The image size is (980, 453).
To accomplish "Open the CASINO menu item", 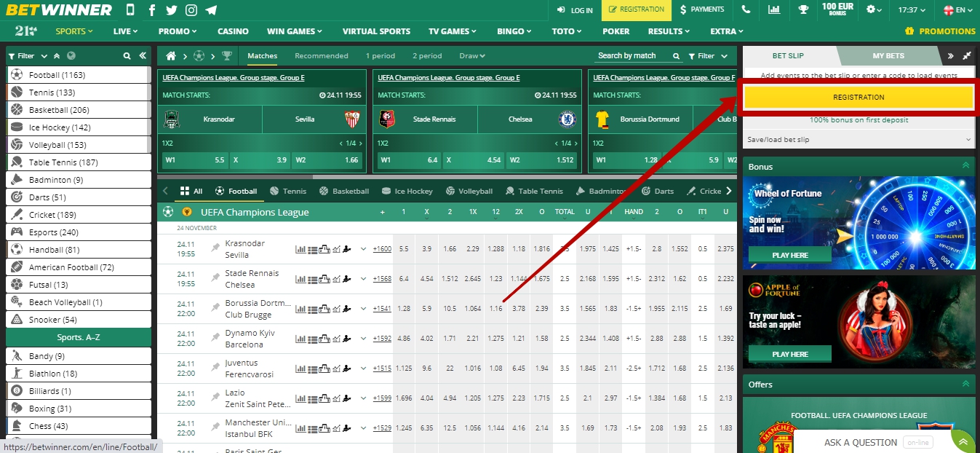I will click(233, 31).
